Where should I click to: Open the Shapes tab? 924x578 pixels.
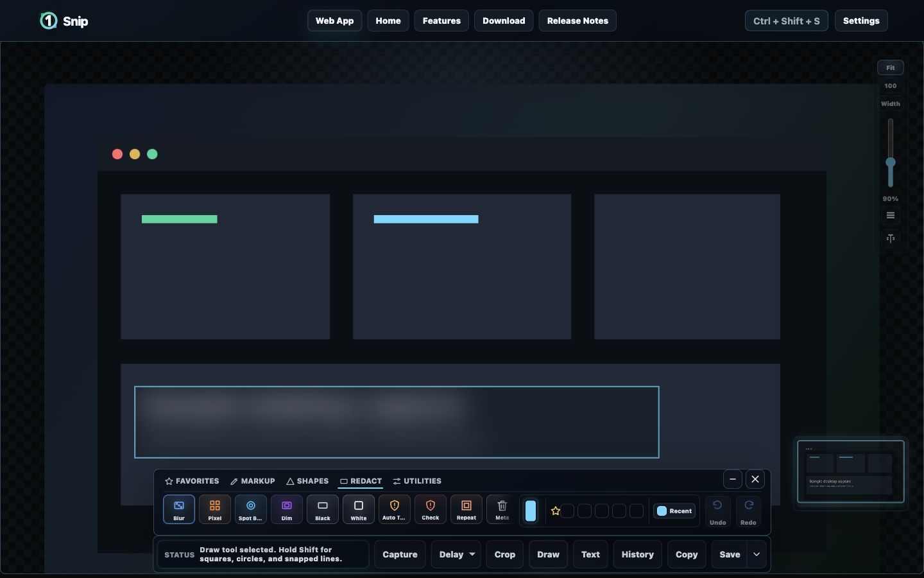point(307,481)
